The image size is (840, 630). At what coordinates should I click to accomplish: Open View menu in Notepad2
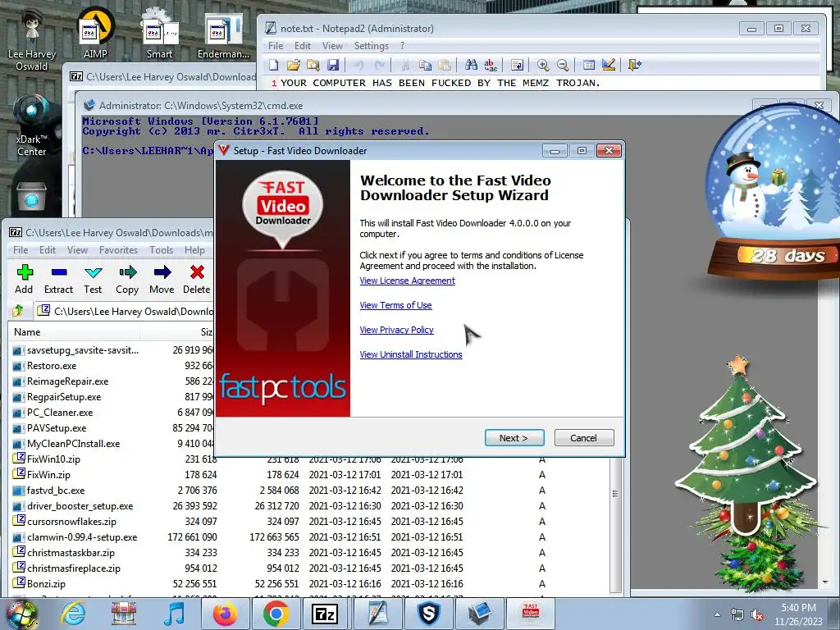point(332,46)
